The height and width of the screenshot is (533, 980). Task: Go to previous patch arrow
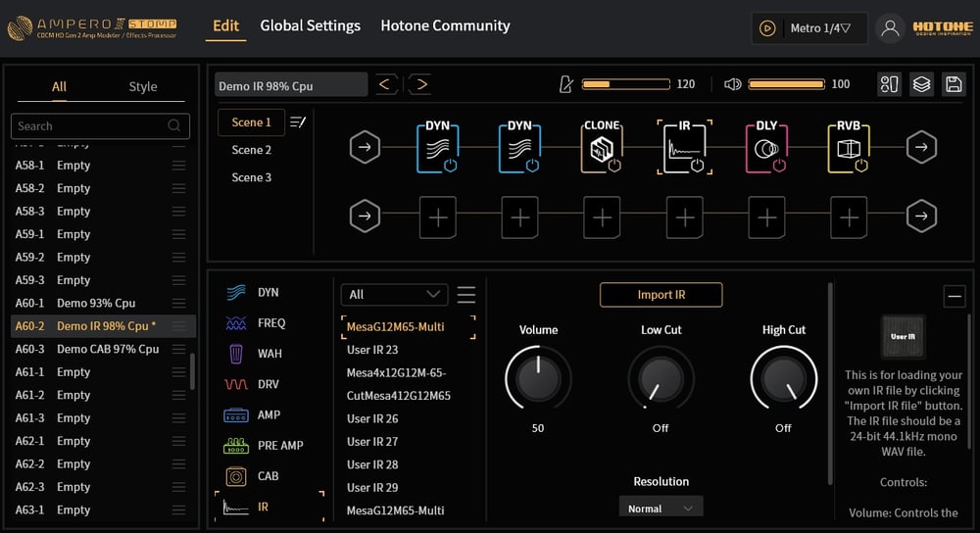click(385, 84)
